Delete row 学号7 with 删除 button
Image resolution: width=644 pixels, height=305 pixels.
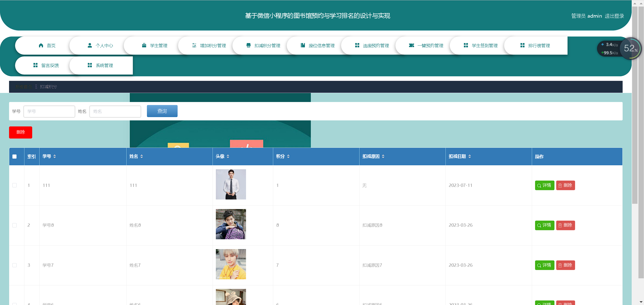566,265
